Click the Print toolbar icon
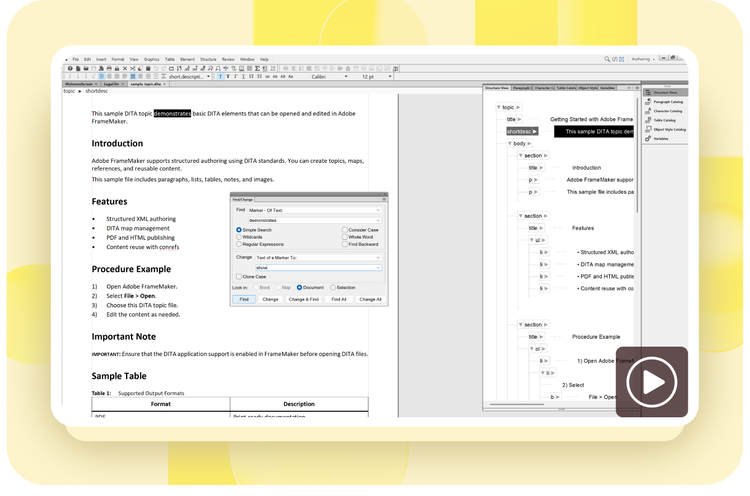The height and width of the screenshot is (496, 750). (109, 68)
